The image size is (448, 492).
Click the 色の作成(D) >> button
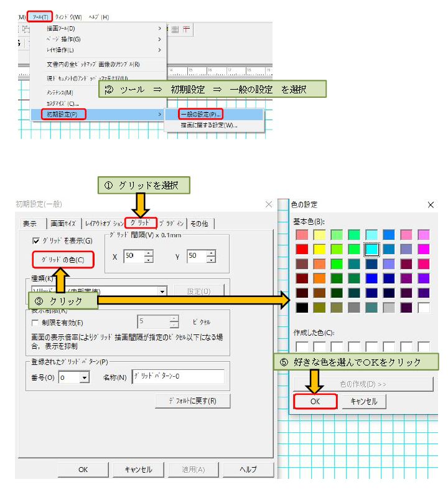coord(363,384)
